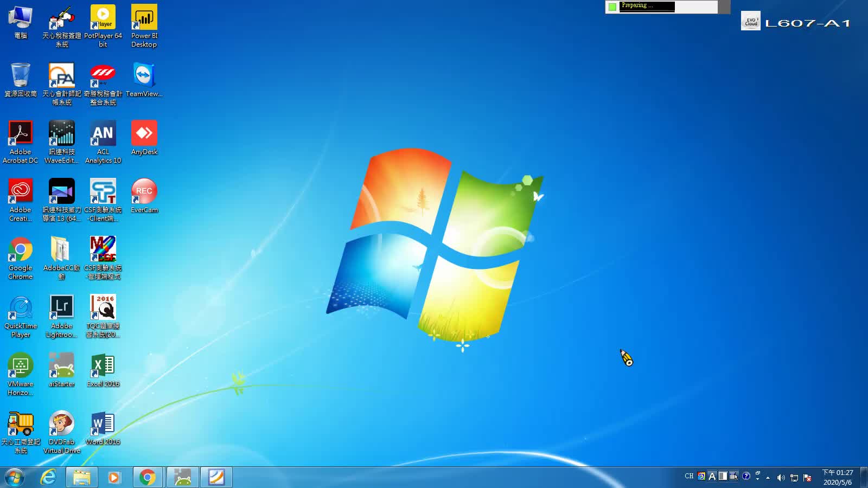Open the 電腦 (Computer) desktop icon
The height and width of the screenshot is (488, 868).
coord(21,23)
